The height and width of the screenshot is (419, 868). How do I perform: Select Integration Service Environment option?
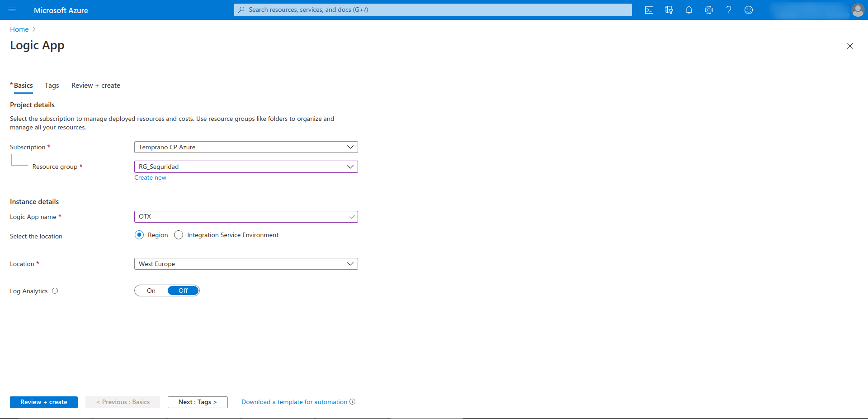pyautogui.click(x=179, y=235)
